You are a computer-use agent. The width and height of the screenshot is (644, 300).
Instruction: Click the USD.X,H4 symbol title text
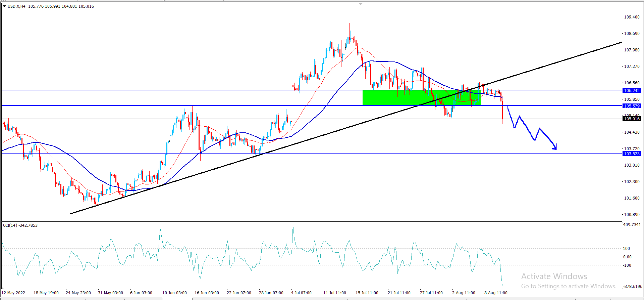click(x=16, y=6)
